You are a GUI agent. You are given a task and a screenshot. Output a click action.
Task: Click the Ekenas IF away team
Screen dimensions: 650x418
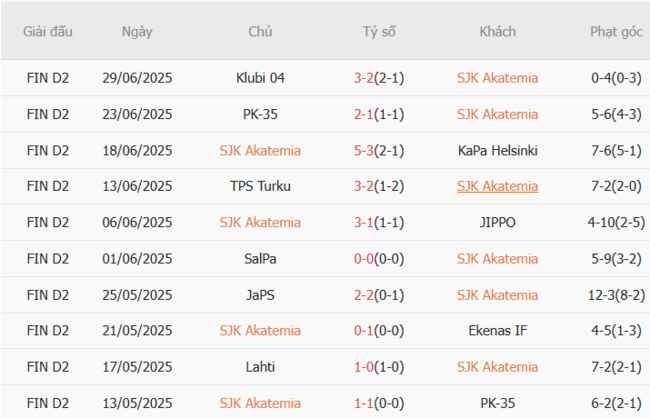(497, 331)
